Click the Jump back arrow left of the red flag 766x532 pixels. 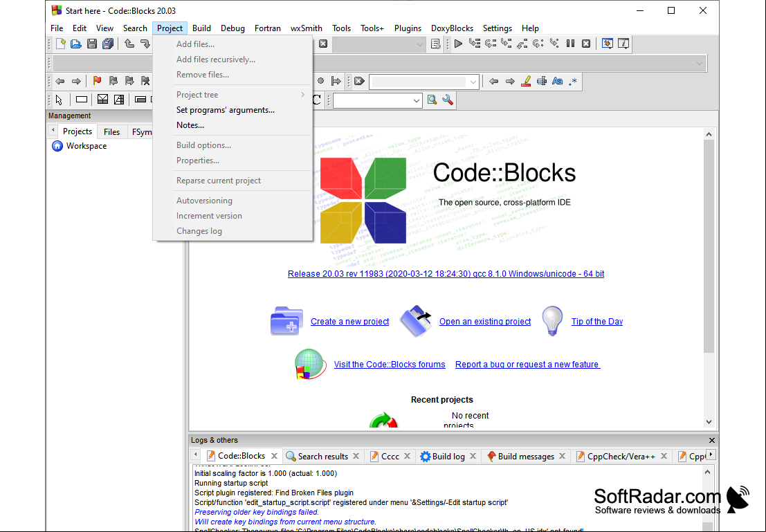[x=60, y=81]
